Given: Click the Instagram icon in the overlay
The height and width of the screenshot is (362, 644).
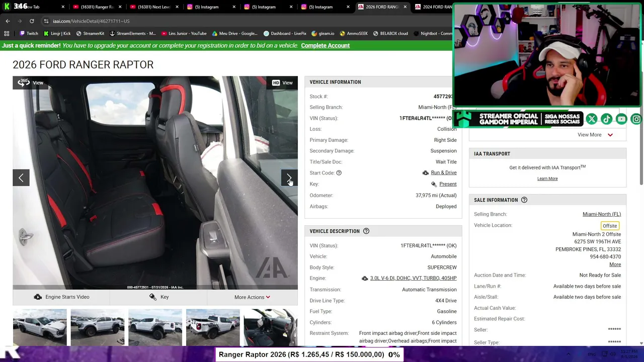Looking at the screenshot, I should pos(637,119).
